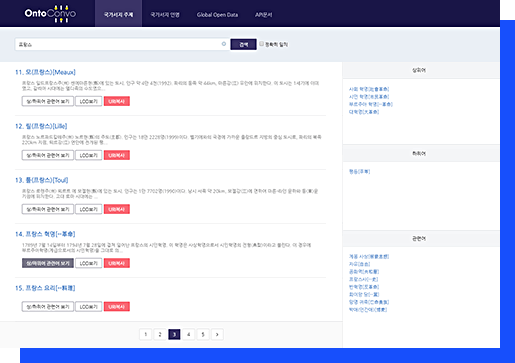
Task: Open last related term link in 관련어 list
Action: click(368, 310)
